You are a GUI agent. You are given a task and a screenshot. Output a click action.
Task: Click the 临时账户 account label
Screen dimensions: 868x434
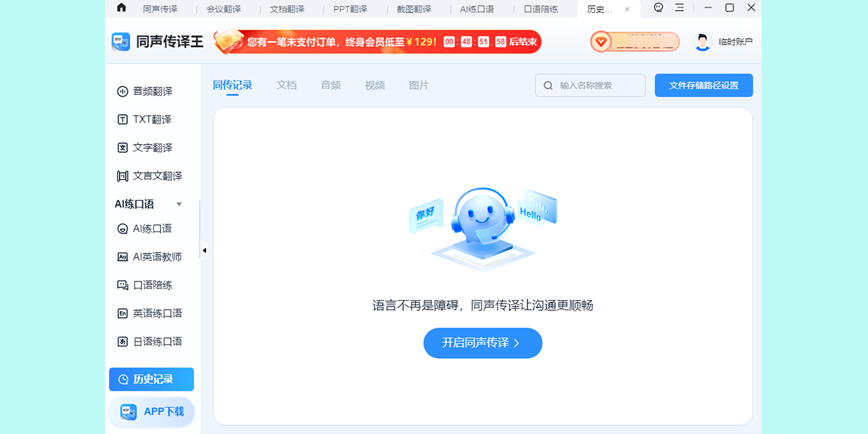[736, 42]
